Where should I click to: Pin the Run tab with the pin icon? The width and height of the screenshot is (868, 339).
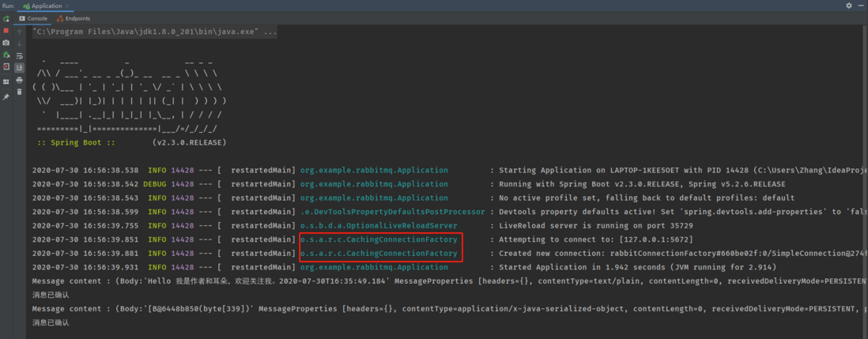[x=6, y=96]
